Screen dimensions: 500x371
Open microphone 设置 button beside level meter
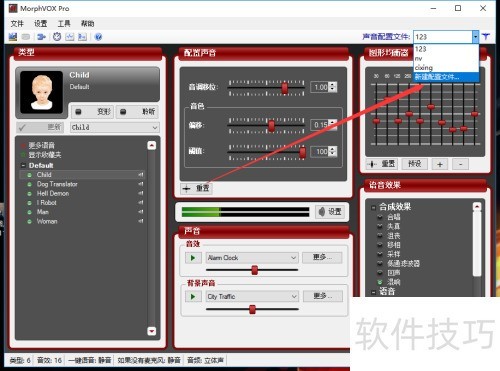330,212
